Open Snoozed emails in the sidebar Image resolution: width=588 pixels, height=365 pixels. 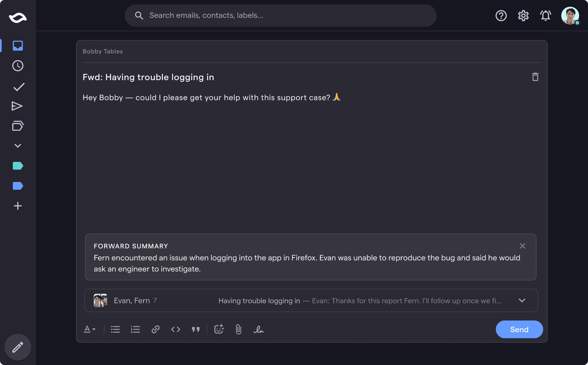pyautogui.click(x=17, y=65)
